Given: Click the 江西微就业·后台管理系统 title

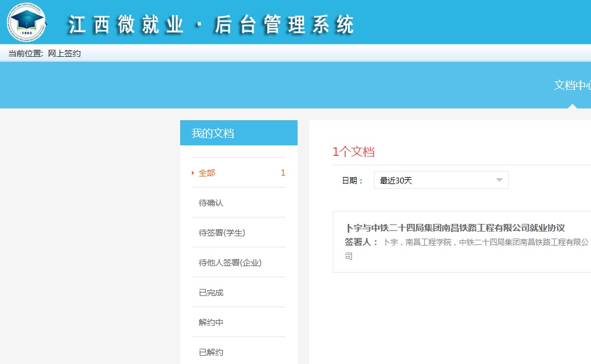Looking at the screenshot, I should tap(211, 25).
